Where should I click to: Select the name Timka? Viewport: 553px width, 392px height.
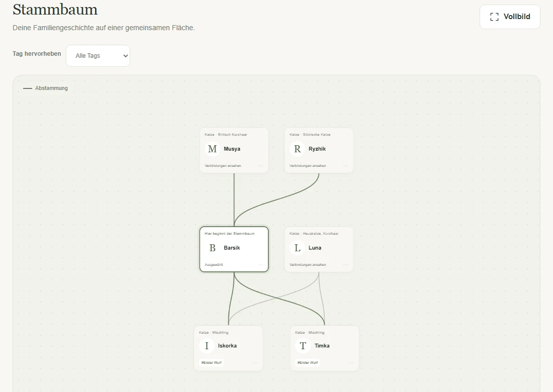(322, 346)
